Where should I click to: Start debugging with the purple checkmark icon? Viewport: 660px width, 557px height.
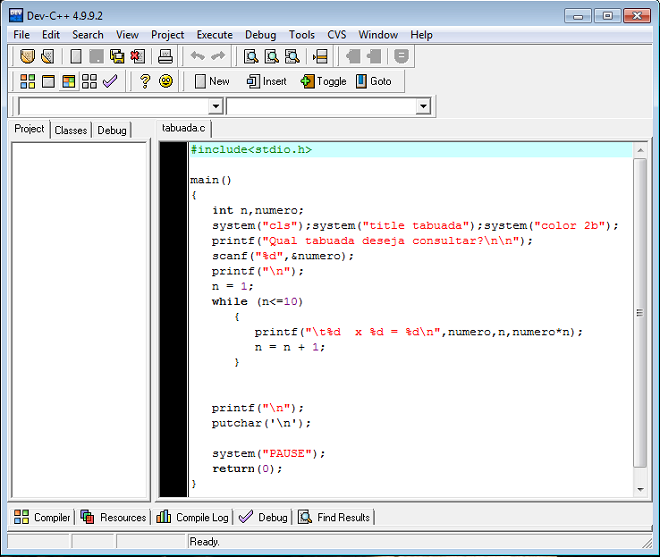point(110,81)
